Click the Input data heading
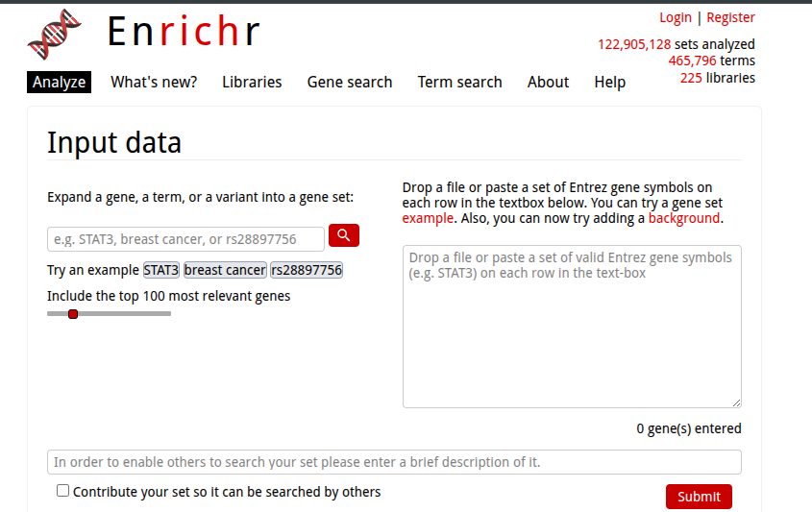 [114, 142]
